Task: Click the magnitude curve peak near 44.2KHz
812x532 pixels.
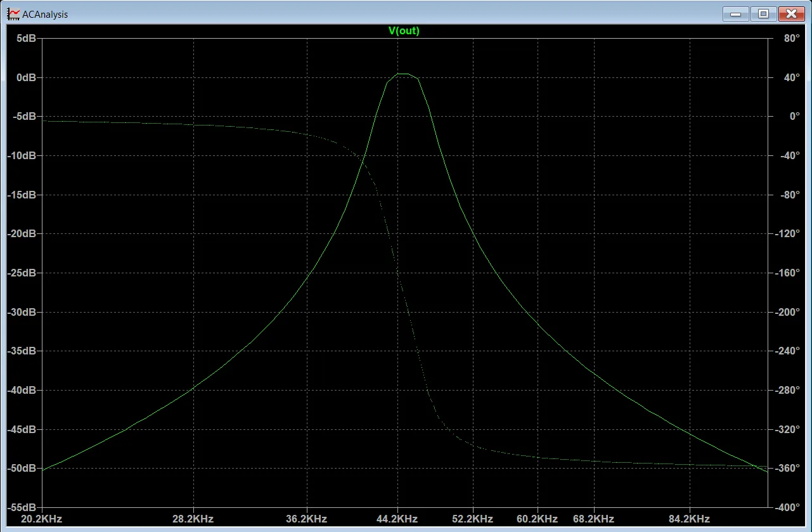Action: coord(403,74)
